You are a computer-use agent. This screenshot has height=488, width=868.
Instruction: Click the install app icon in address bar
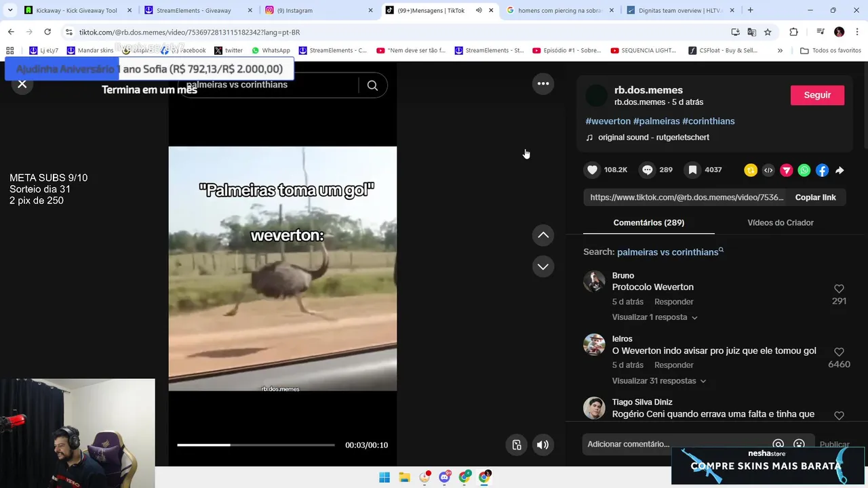(x=735, y=32)
